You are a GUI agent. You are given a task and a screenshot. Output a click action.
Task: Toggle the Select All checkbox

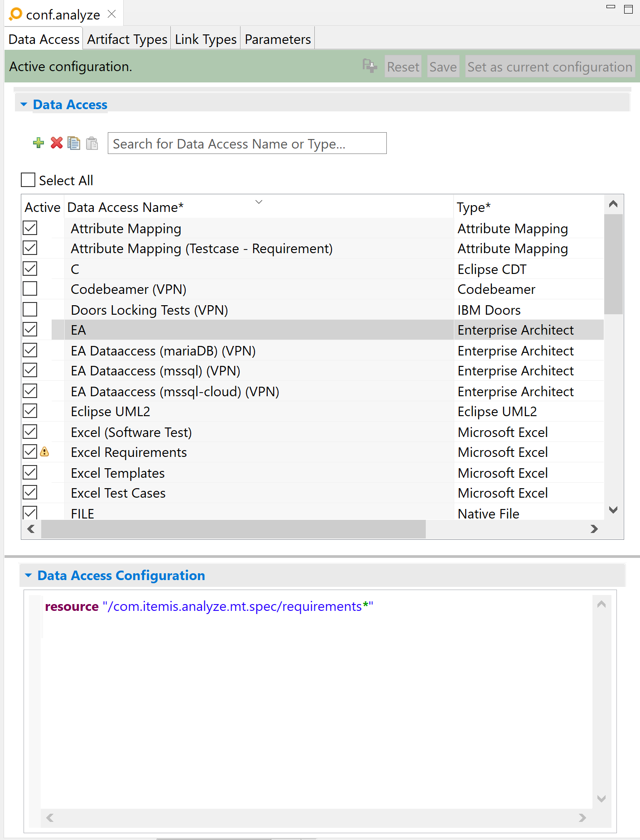(28, 180)
